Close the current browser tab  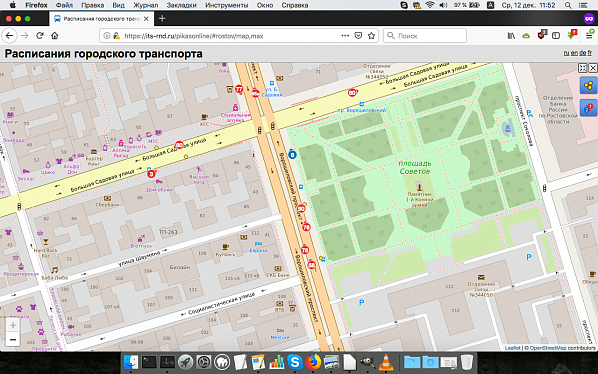tap(146, 19)
